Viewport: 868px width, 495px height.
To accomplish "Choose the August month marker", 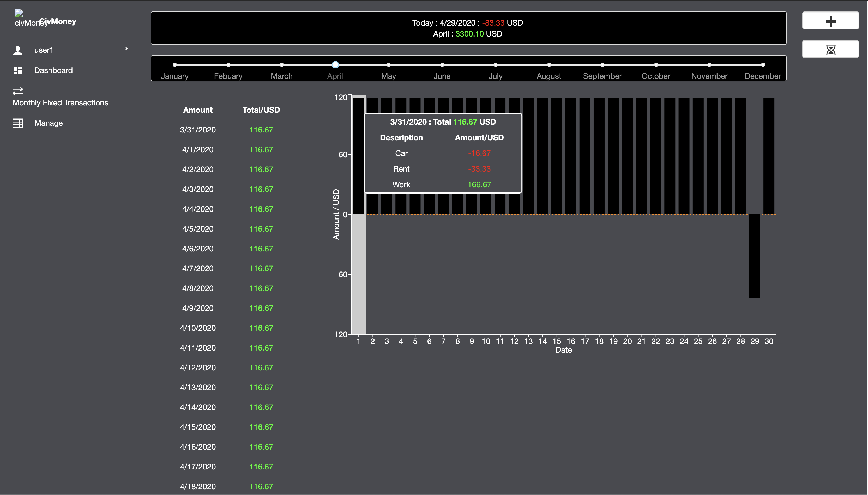I will (549, 65).
